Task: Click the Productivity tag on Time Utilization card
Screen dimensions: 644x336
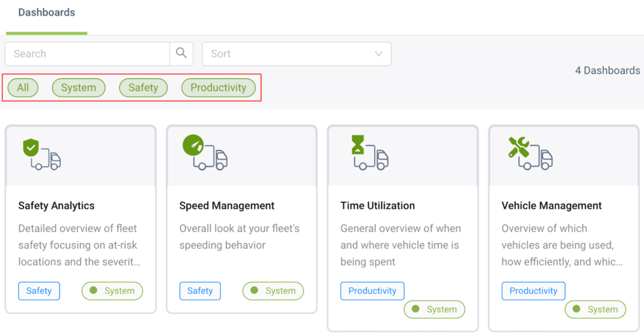Action: pos(372,291)
